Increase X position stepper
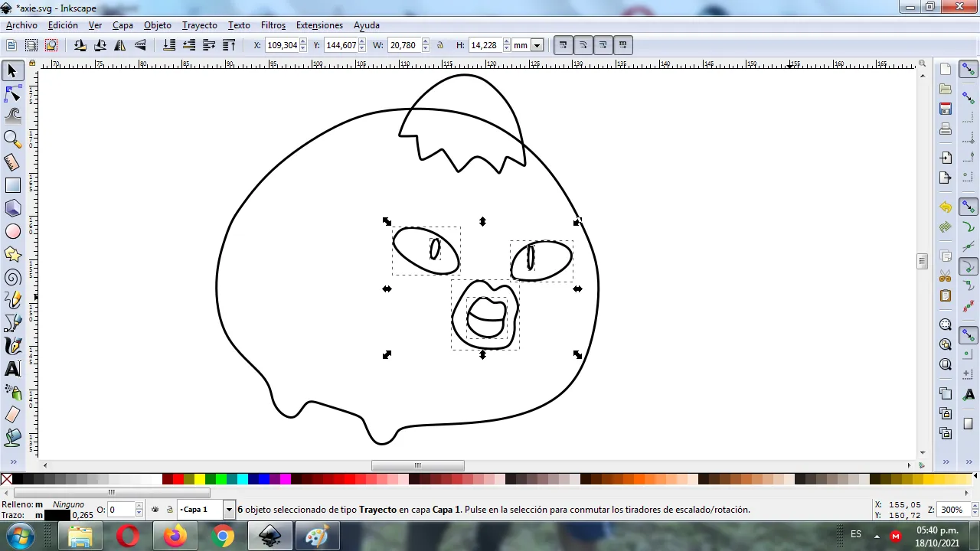Screen dimensions: 980x551 pos(303,42)
